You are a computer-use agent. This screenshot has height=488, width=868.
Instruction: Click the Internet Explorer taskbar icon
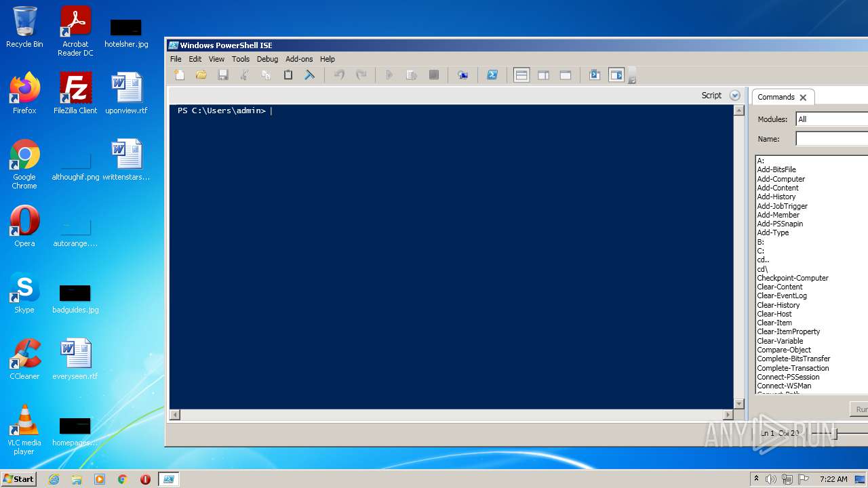pyautogui.click(x=54, y=479)
